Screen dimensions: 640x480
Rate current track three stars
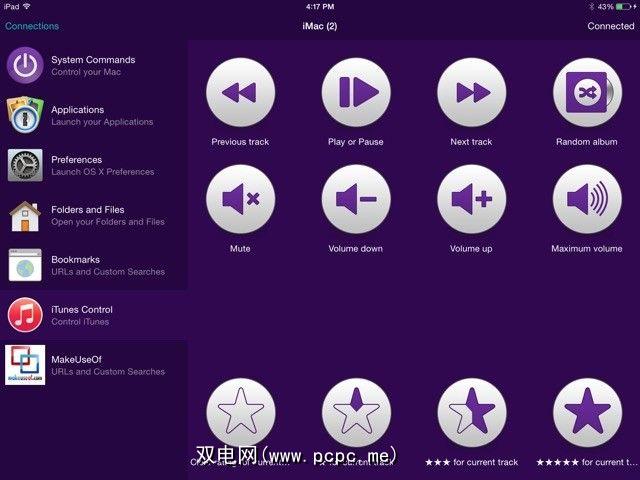471,412
